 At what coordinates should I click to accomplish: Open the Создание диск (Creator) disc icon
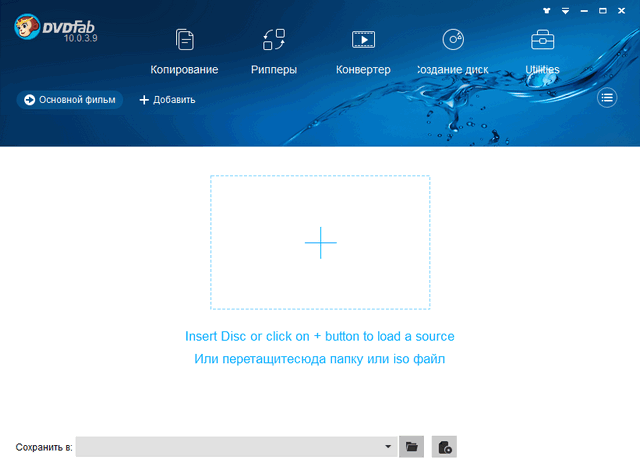click(453, 40)
